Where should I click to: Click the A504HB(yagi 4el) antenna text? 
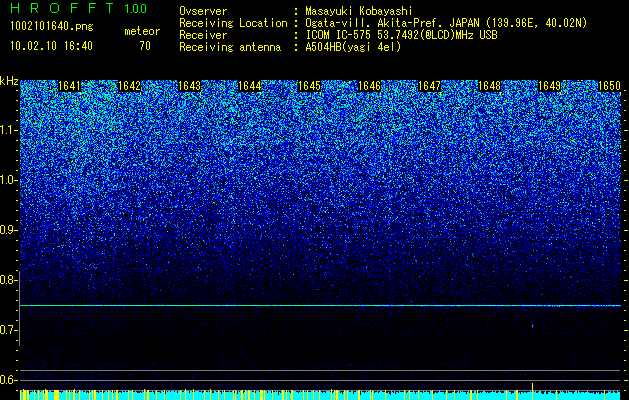coord(353,47)
